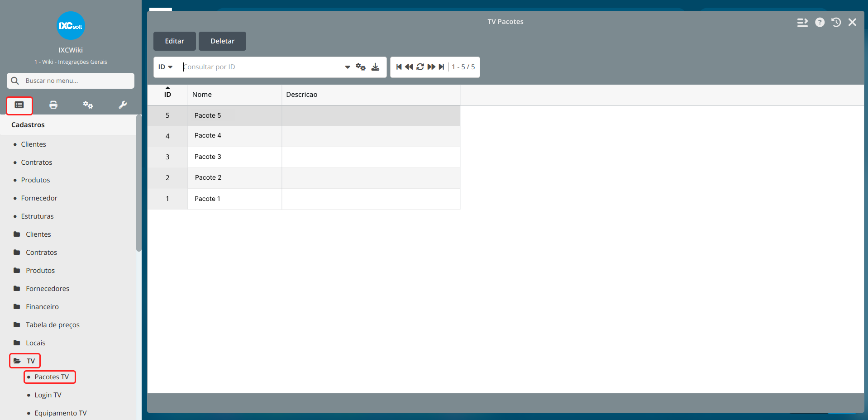Select the Pacote 4 row
This screenshot has width=868, height=420.
pos(304,136)
